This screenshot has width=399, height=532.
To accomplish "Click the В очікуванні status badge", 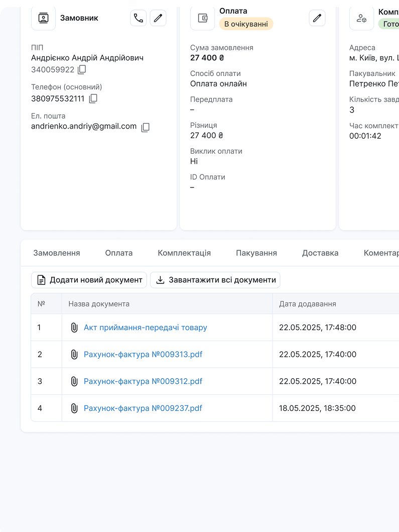I will point(246,24).
